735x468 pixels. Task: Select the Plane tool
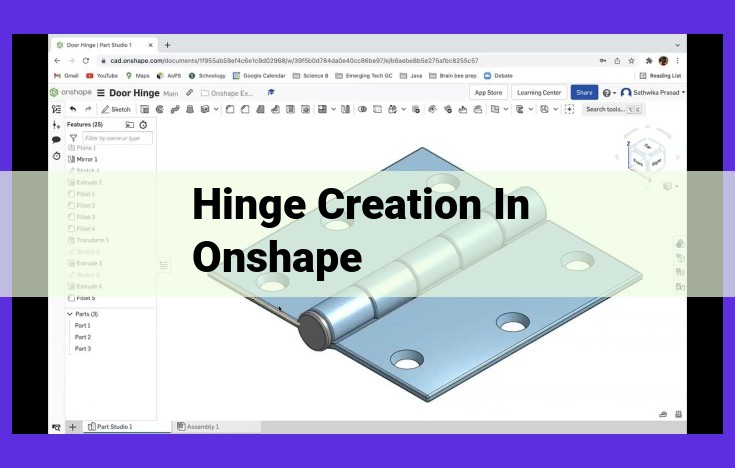495,109
